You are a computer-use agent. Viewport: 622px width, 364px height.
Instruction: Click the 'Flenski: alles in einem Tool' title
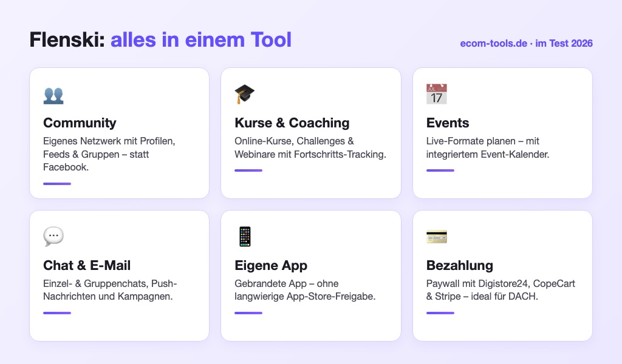point(160,39)
